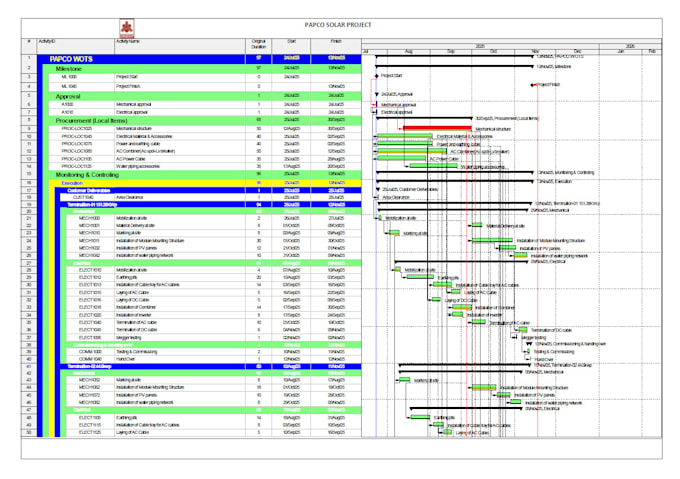Screen dimensions: 680x479
Task: Click the Megger testing activity name
Action: click(128, 337)
